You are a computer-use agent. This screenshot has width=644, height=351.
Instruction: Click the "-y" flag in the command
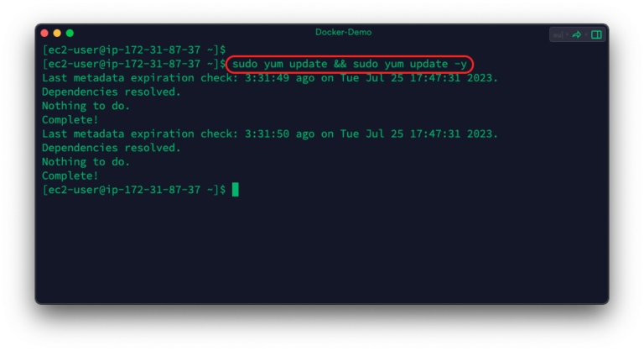click(460, 64)
